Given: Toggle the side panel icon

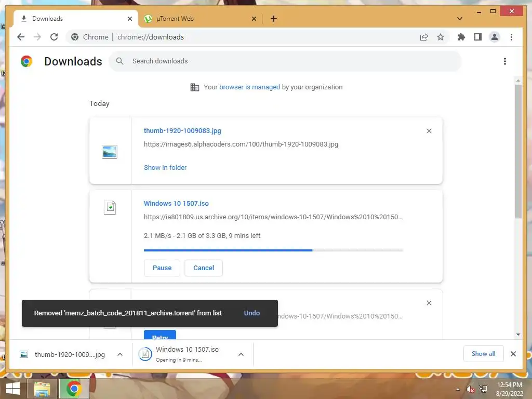Looking at the screenshot, I should [x=478, y=37].
